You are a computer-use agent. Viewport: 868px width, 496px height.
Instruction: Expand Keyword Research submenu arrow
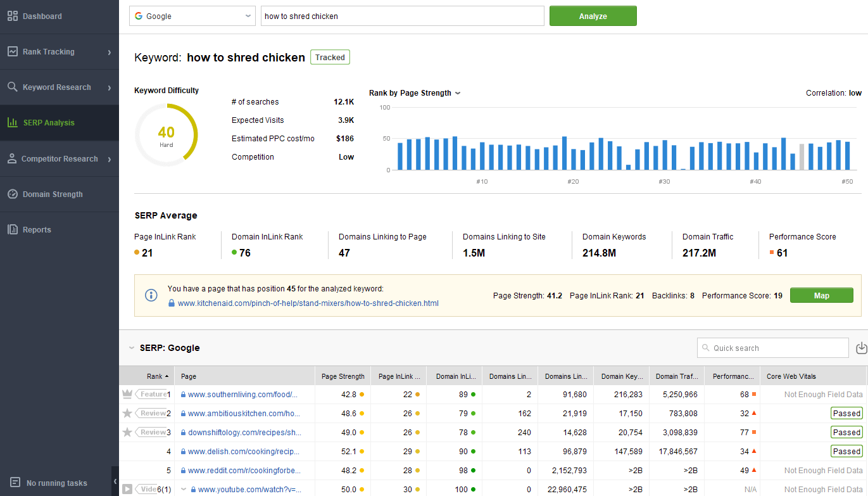tap(110, 87)
